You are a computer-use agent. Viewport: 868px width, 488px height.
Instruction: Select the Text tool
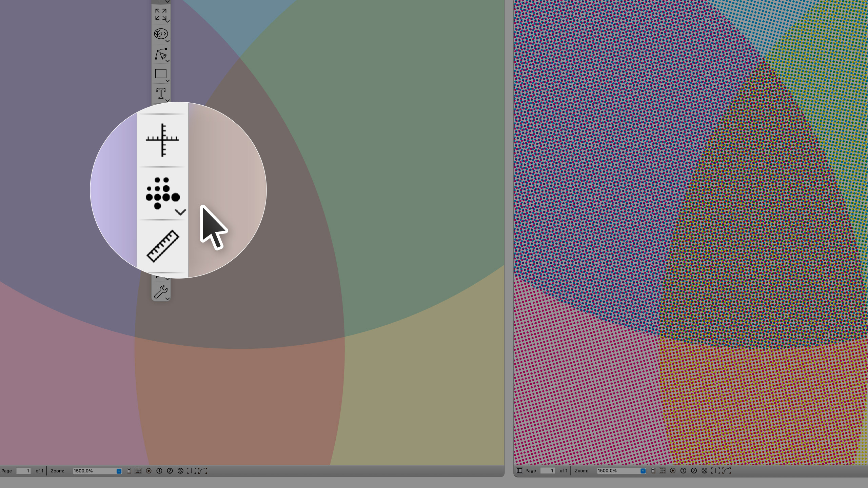[x=161, y=94]
